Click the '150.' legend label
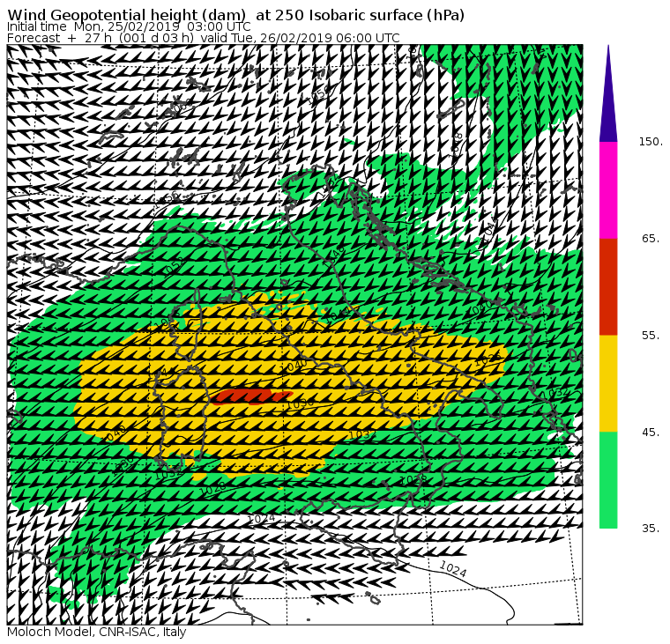This screenshot has width=670, height=644. (x=651, y=142)
